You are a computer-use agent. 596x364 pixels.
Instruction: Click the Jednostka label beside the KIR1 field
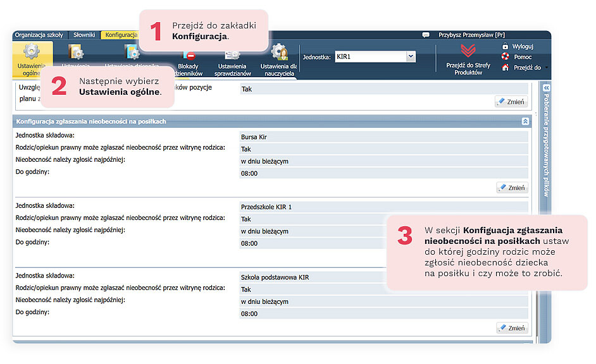[316, 57]
